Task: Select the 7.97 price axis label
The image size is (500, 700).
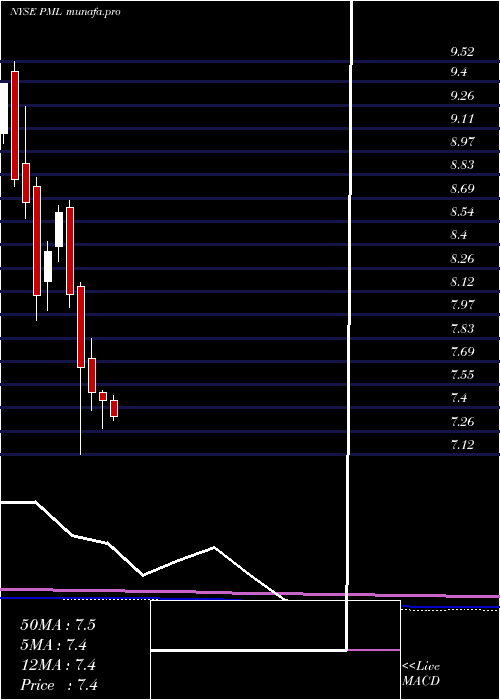Action: [x=462, y=305]
